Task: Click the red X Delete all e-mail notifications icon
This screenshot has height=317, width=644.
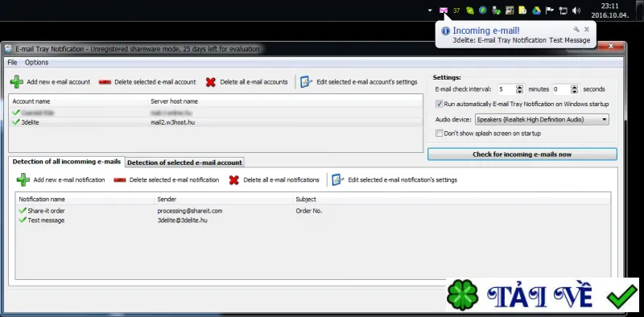Action: pyautogui.click(x=234, y=180)
